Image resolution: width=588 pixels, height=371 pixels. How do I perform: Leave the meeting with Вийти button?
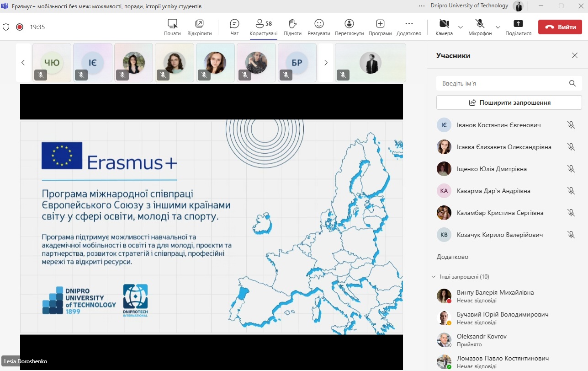(x=560, y=27)
